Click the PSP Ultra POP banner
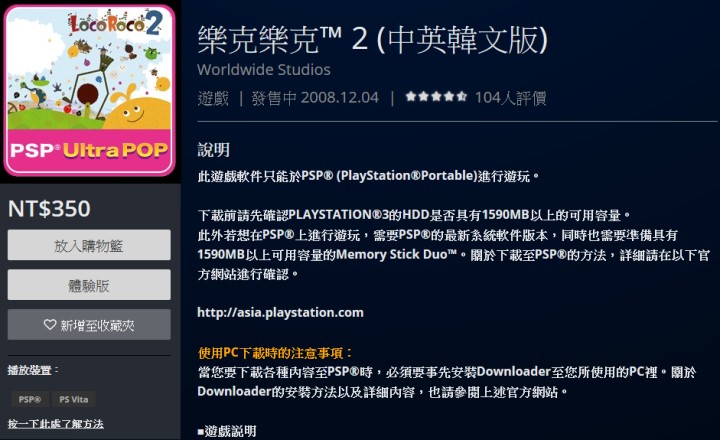 point(90,150)
